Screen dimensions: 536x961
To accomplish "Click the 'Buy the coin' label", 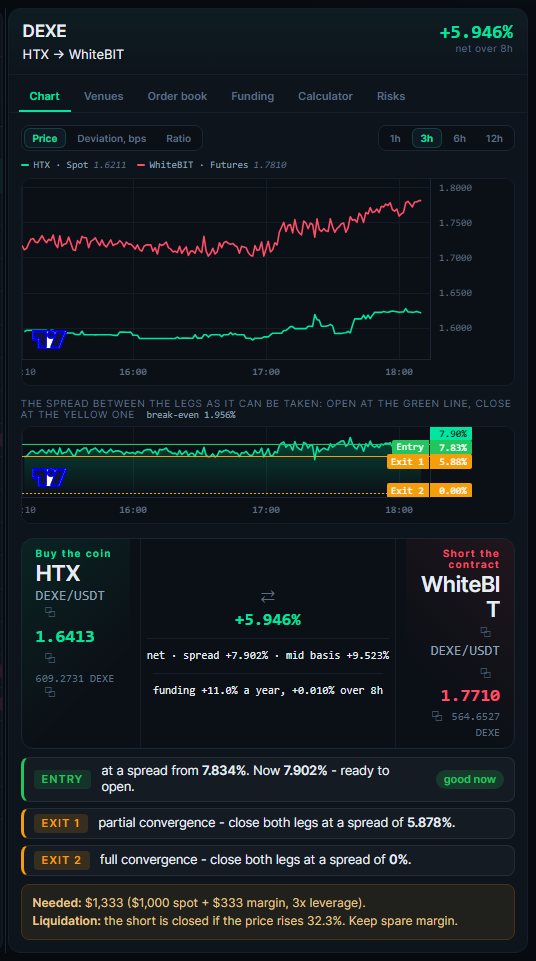I will click(x=73, y=553).
